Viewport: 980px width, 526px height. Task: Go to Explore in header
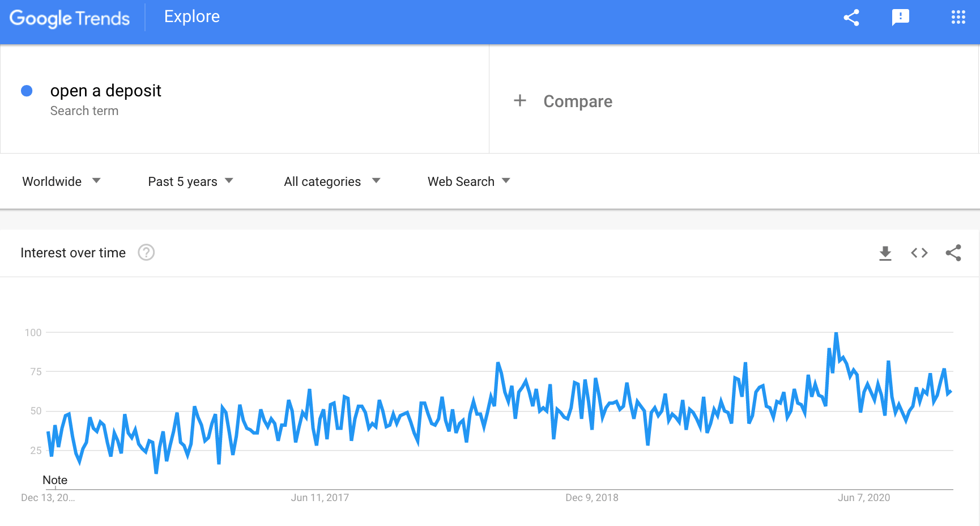pyautogui.click(x=192, y=17)
